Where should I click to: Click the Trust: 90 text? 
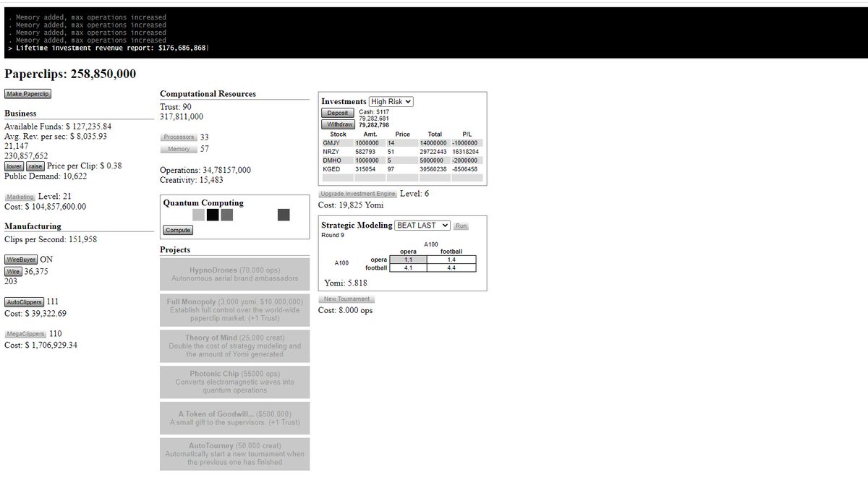tap(176, 107)
